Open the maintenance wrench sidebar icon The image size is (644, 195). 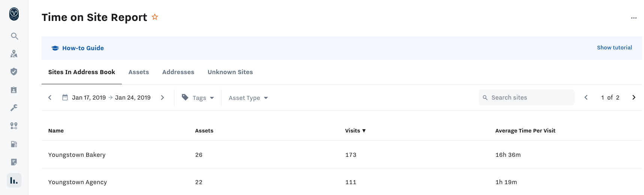click(14, 108)
